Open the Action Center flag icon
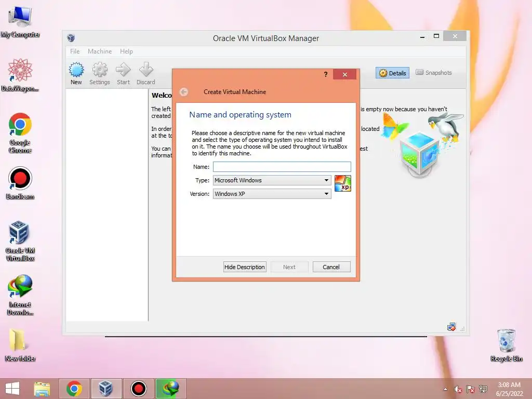 [471, 389]
